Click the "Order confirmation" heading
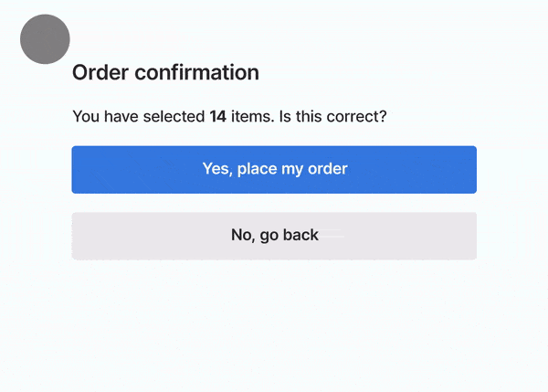The image size is (548, 392). coord(165,72)
